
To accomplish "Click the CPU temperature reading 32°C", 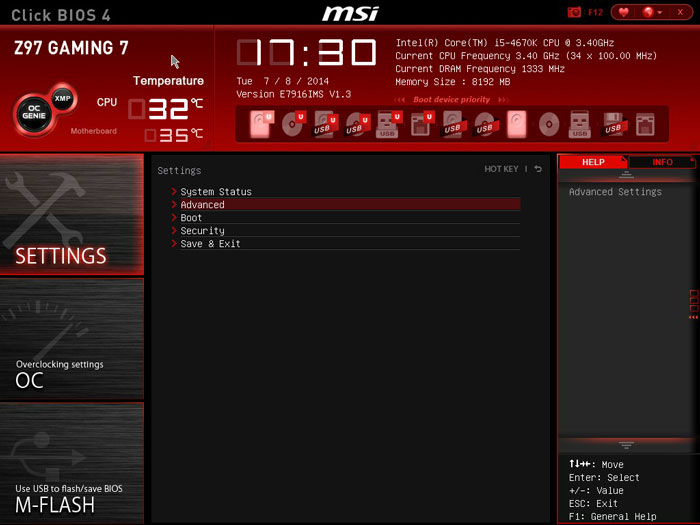I will tap(166, 109).
